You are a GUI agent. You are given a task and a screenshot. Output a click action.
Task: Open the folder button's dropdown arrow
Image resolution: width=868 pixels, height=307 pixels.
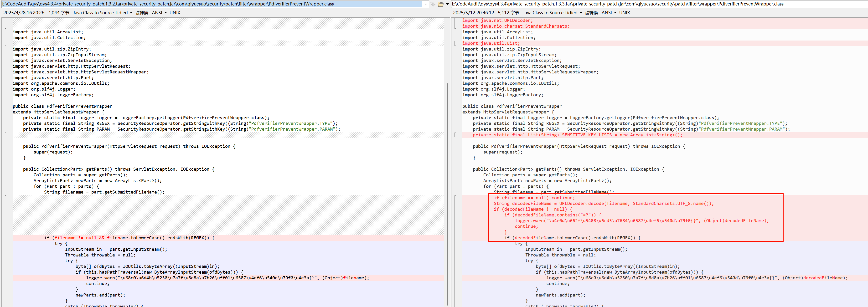pos(447,4)
